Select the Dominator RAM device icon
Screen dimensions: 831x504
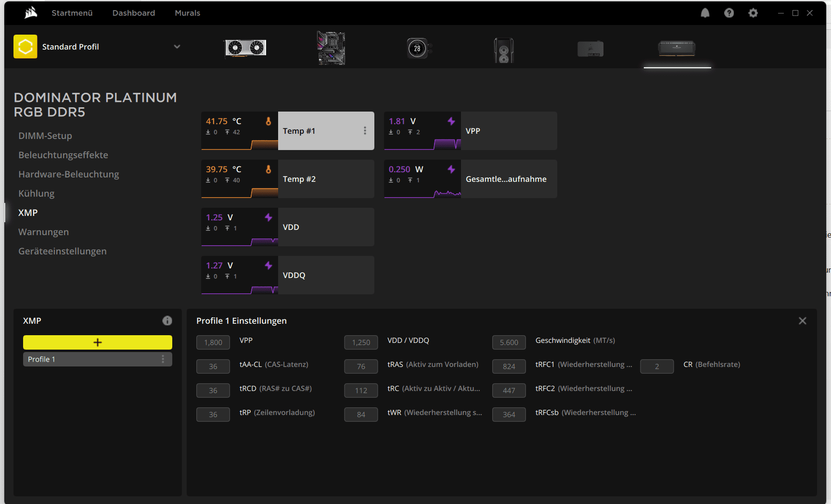click(677, 48)
